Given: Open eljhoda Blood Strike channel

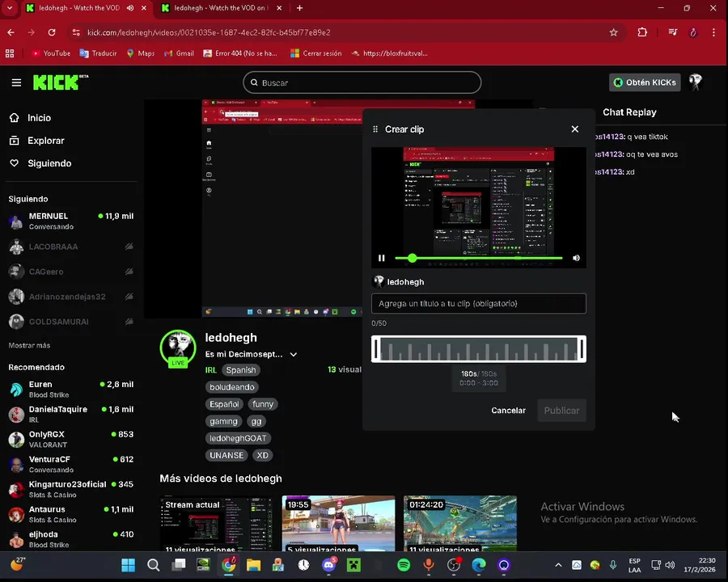Looking at the screenshot, I should click(x=70, y=539).
